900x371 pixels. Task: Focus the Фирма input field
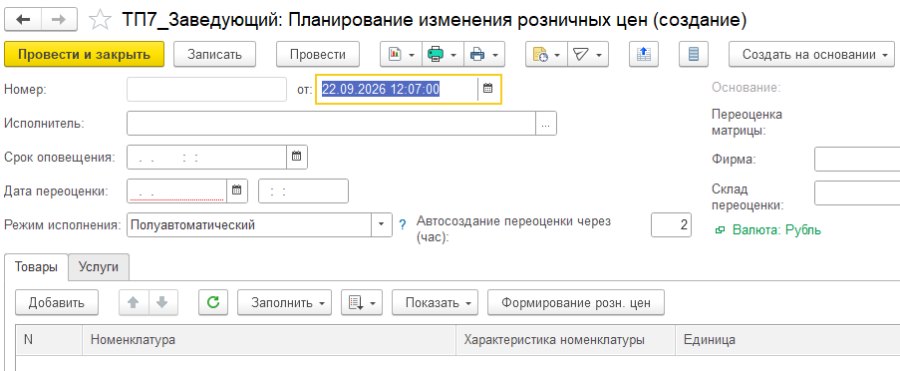pos(857,159)
